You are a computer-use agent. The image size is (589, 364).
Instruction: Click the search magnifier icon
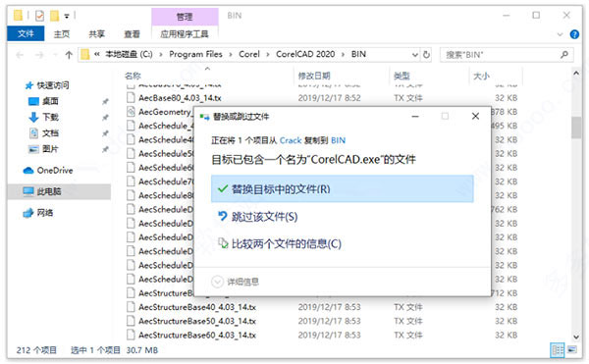564,55
